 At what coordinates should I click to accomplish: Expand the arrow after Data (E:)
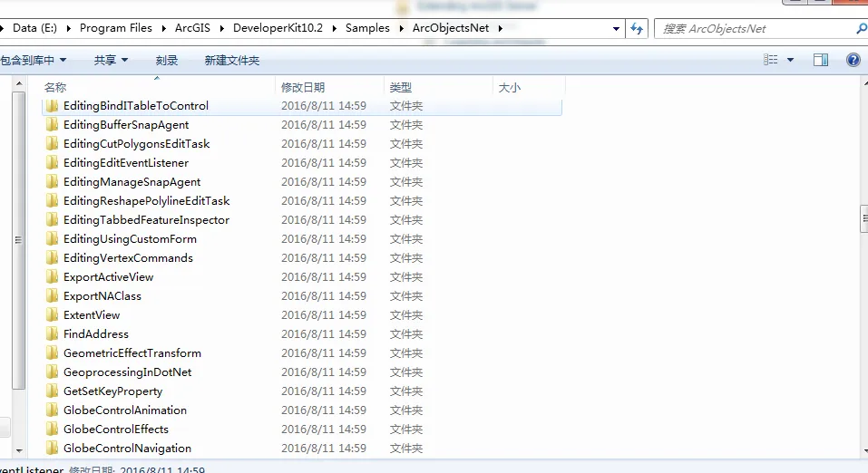point(69,28)
